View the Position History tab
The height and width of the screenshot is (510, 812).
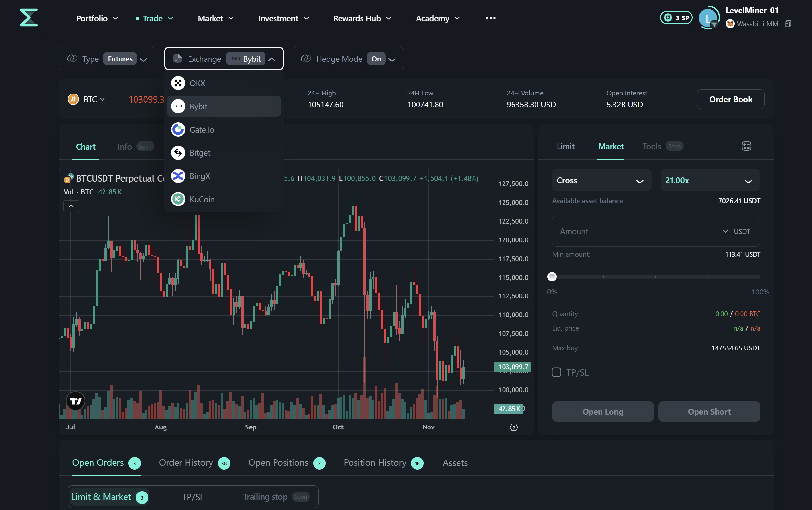click(383, 463)
